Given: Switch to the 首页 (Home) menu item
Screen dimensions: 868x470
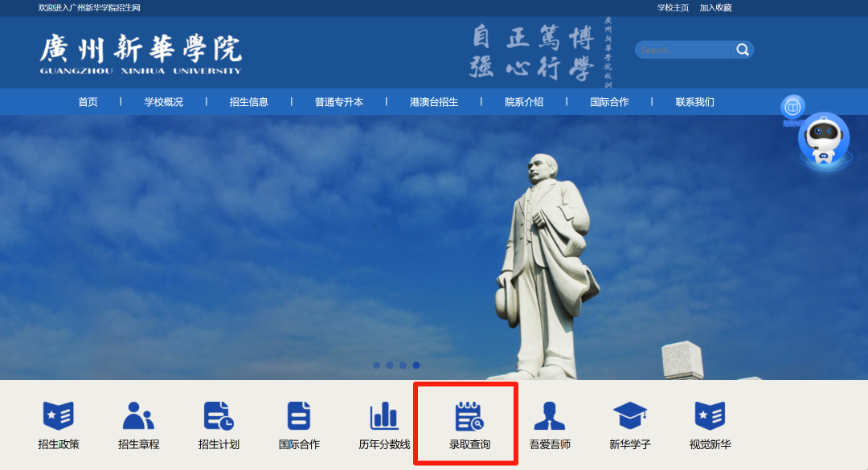Looking at the screenshot, I should [x=88, y=101].
